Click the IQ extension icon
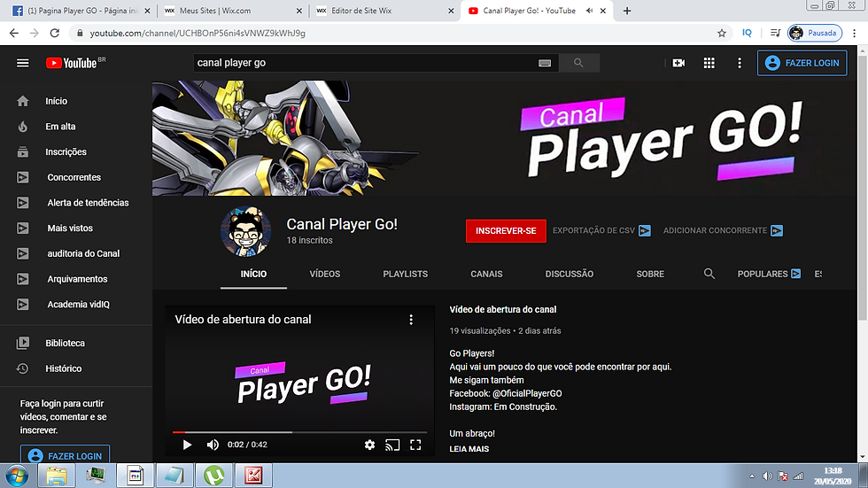 (747, 33)
